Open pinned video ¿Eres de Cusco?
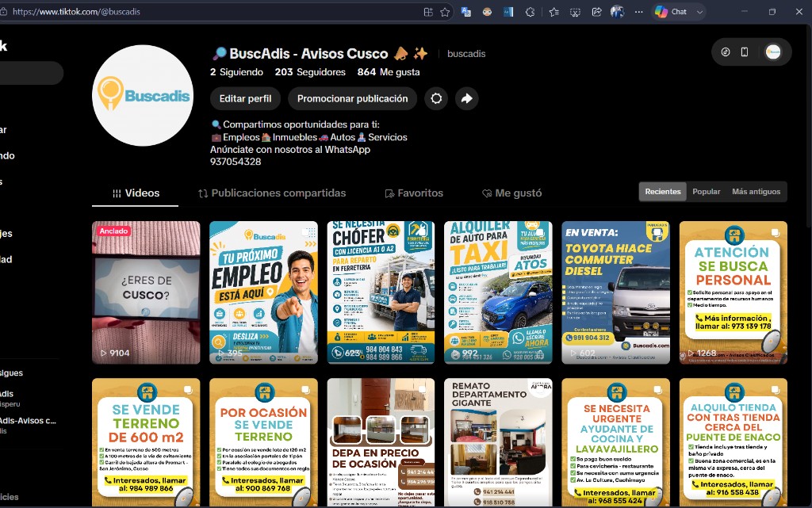 click(x=146, y=292)
